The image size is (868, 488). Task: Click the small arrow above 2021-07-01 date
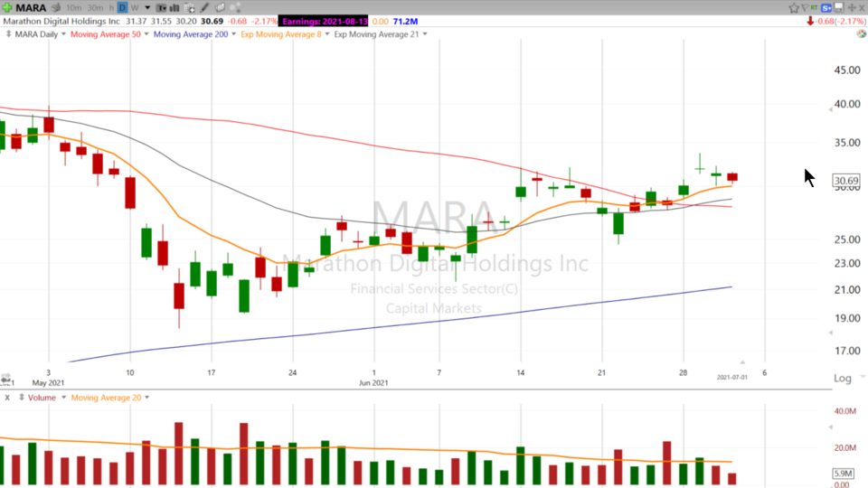click(742, 361)
